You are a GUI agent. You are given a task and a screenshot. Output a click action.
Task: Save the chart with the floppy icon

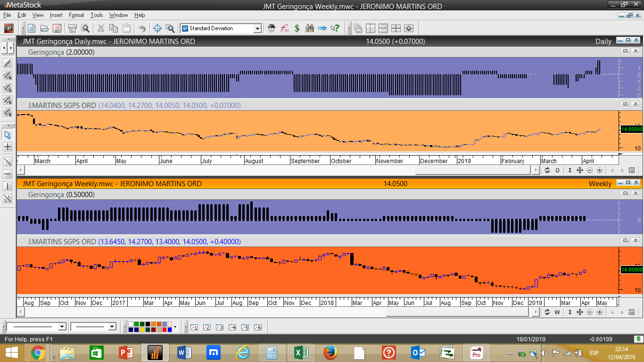[x=57, y=28]
